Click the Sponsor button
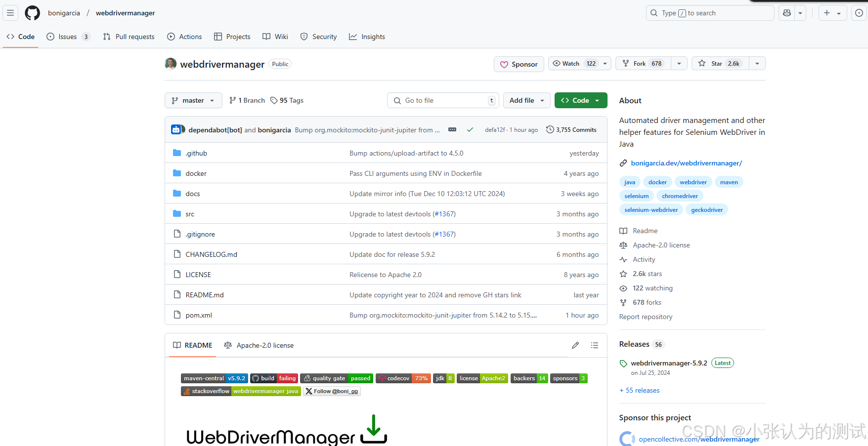The image size is (868, 446). [x=519, y=64]
